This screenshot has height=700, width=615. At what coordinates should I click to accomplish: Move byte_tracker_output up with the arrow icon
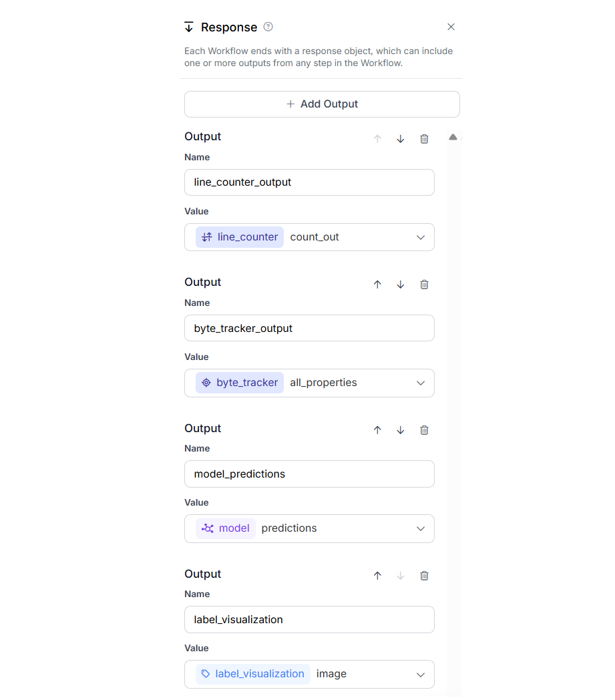pyautogui.click(x=377, y=284)
